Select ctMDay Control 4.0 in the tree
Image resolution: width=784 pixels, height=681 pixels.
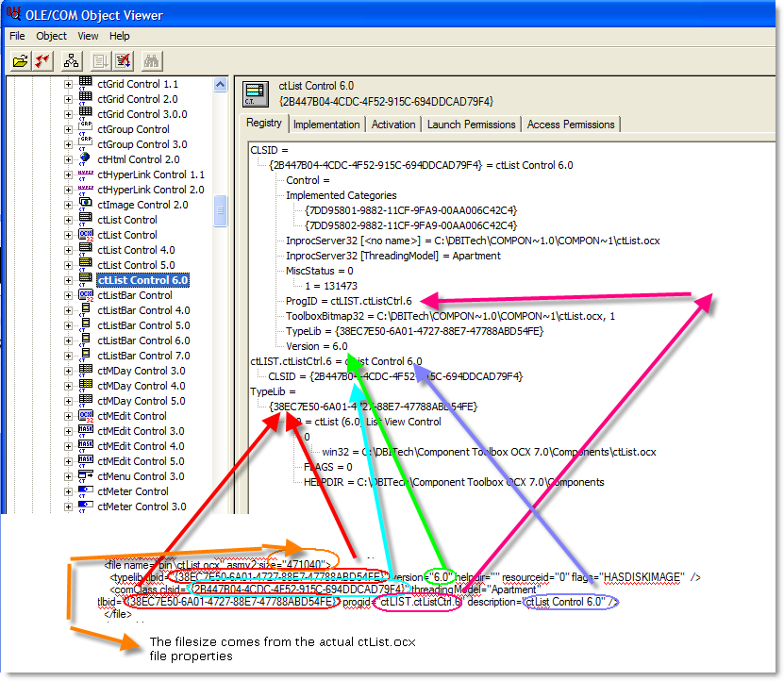[x=142, y=386]
